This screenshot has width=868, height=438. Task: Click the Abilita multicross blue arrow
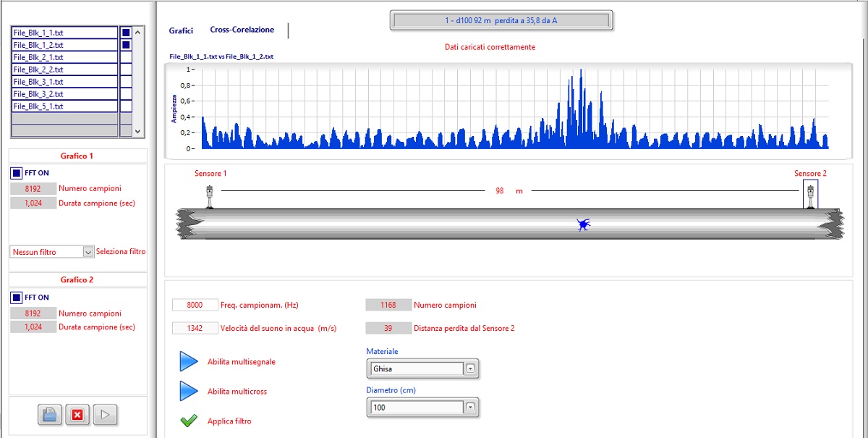point(188,391)
